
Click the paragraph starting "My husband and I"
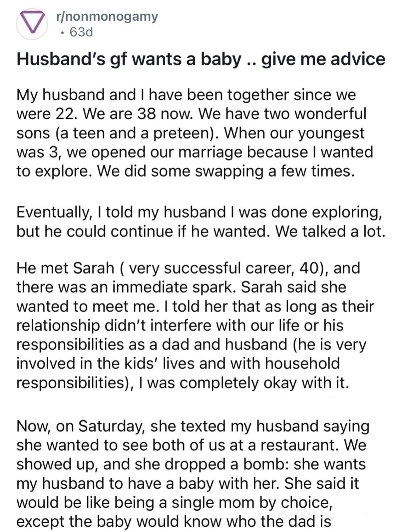coord(194,133)
